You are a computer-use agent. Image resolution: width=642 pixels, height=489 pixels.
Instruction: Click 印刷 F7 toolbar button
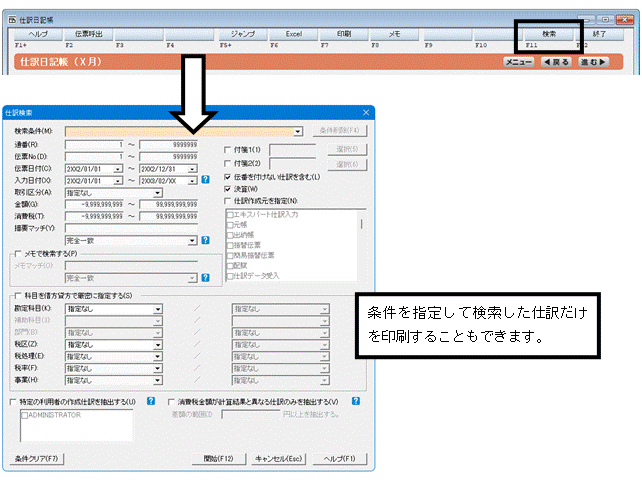(344, 34)
